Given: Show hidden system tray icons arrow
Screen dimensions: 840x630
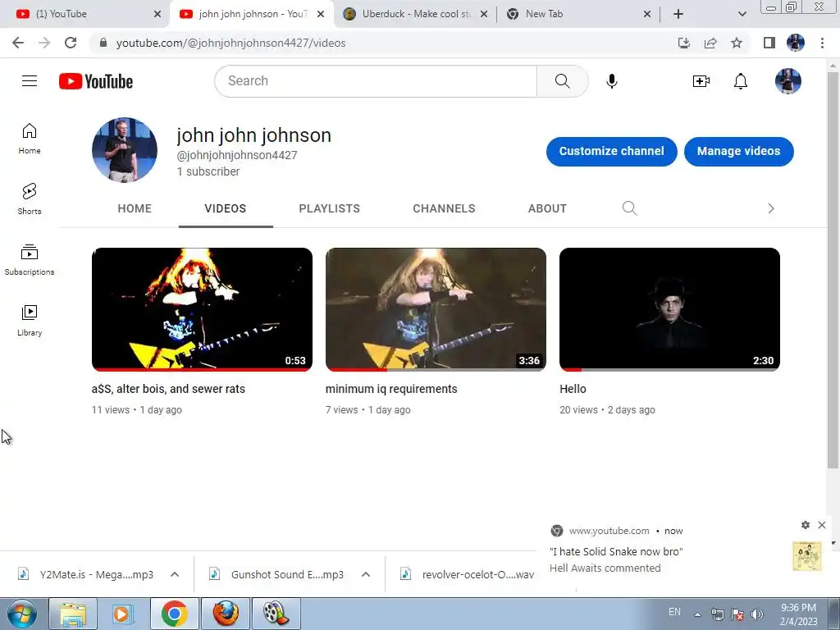Looking at the screenshot, I should (x=697, y=614).
